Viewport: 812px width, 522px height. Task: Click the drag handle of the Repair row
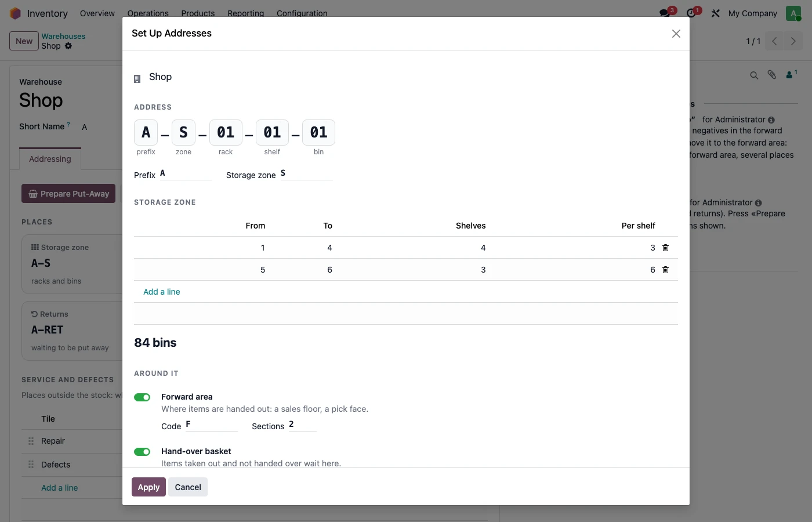31,441
